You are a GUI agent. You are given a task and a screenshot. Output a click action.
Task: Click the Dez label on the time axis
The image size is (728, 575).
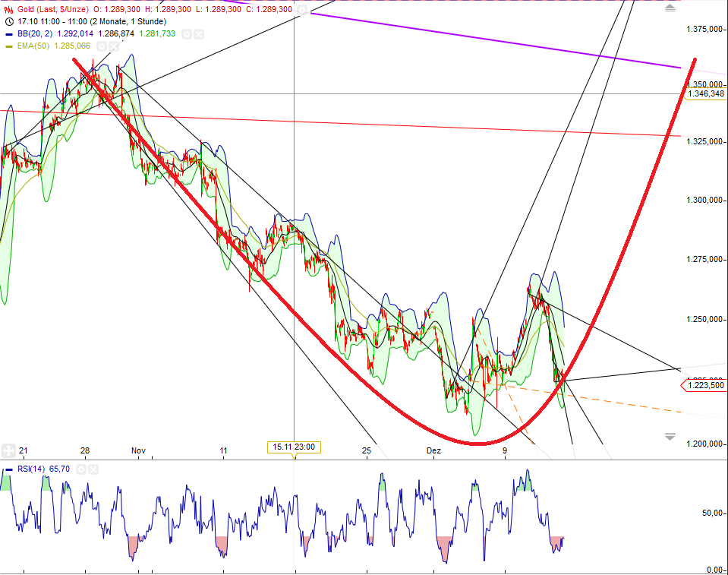[x=433, y=450]
